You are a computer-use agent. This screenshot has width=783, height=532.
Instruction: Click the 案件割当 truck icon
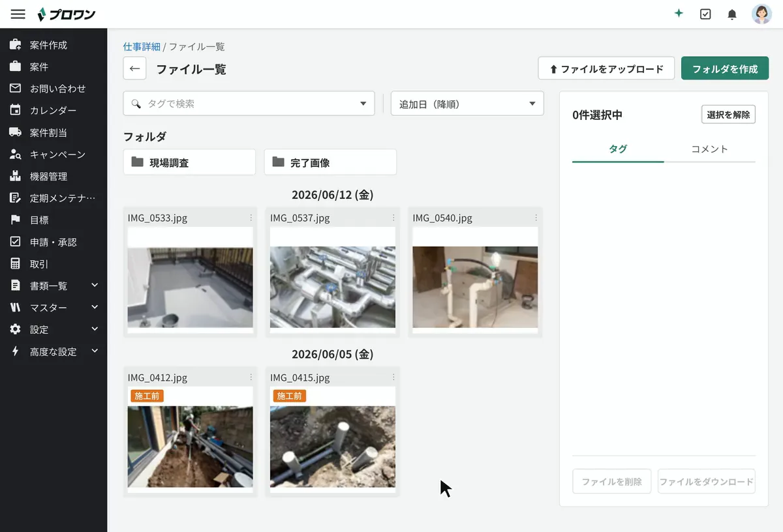[x=15, y=132]
